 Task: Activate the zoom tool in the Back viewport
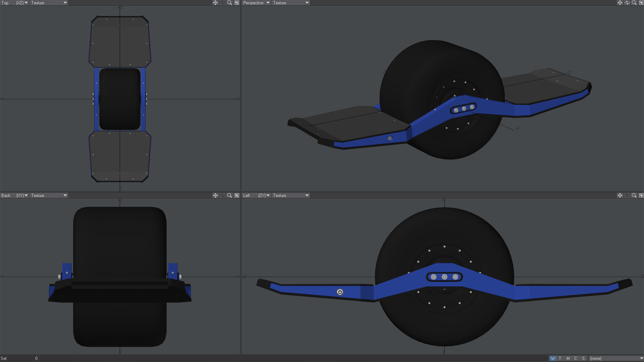[x=229, y=195]
